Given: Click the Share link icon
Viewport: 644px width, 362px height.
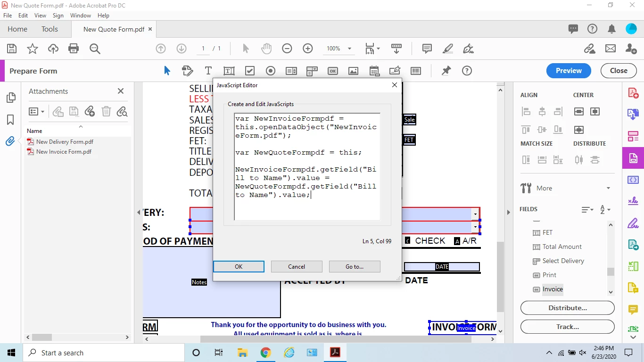Looking at the screenshot, I should click(x=589, y=49).
